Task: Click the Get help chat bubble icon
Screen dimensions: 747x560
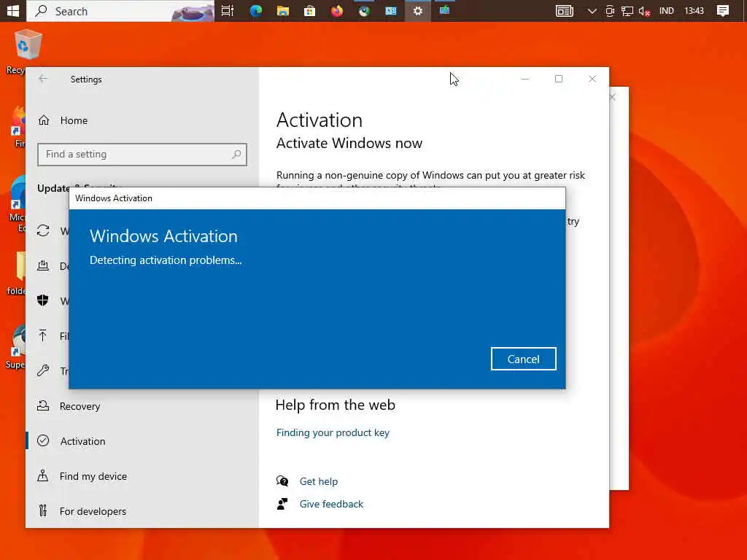Action: coord(282,481)
